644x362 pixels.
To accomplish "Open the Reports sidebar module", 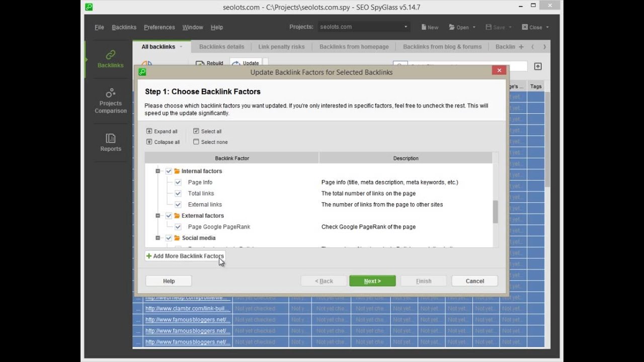I will coord(110,142).
